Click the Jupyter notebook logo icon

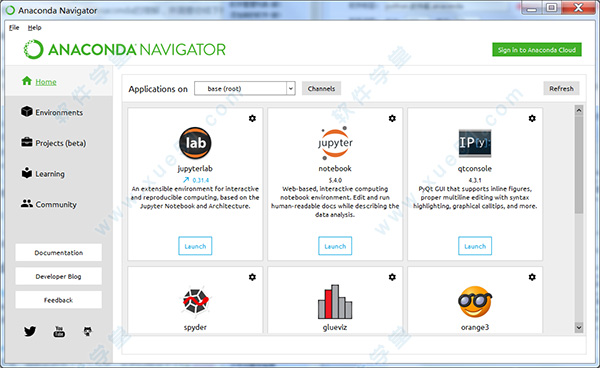tap(335, 143)
